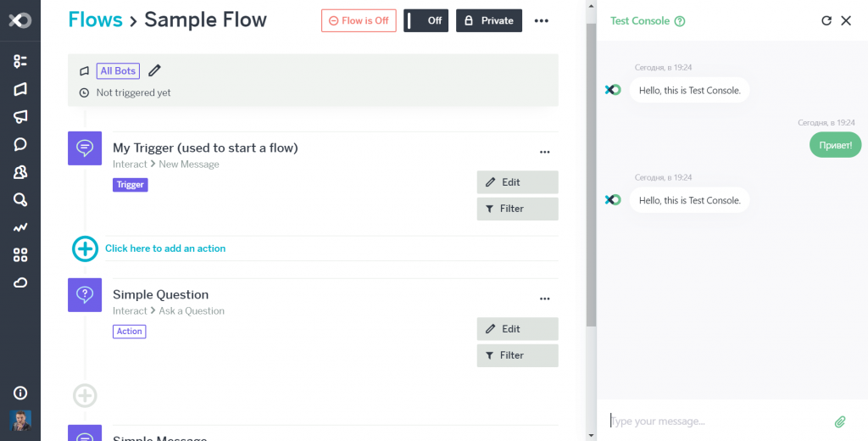Open the flow's three-dot options menu
The height and width of the screenshot is (441, 868).
(542, 20)
